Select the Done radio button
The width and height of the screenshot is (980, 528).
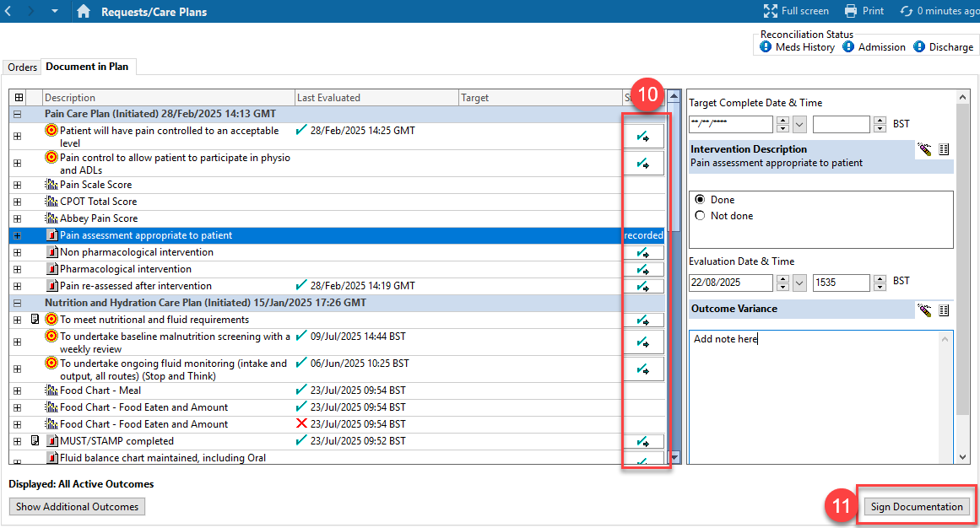click(700, 199)
